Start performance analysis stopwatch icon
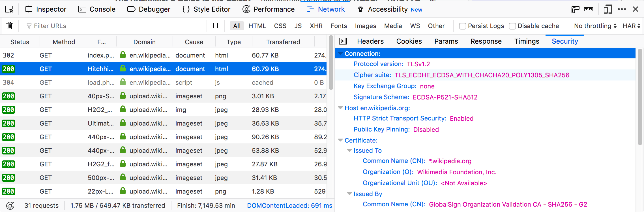 tap(10, 205)
